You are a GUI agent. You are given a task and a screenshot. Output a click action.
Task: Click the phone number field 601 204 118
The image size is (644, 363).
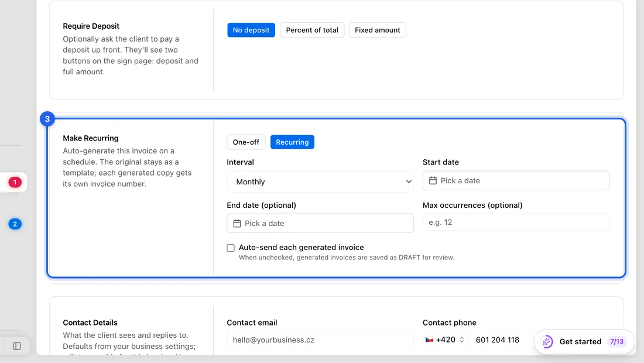pyautogui.click(x=498, y=340)
